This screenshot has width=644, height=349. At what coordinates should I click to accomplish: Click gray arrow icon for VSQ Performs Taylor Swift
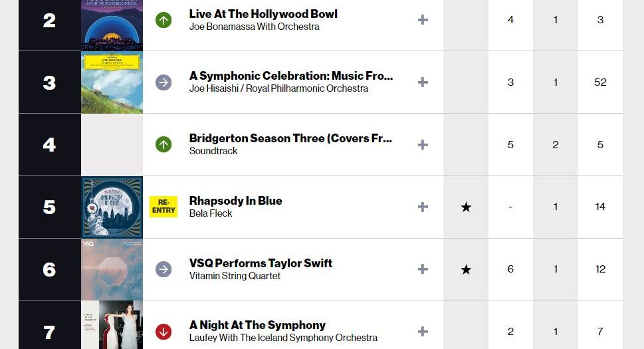click(x=163, y=269)
